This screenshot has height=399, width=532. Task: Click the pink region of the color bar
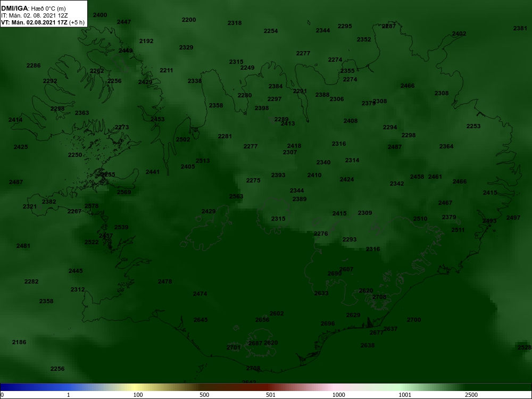point(334,387)
